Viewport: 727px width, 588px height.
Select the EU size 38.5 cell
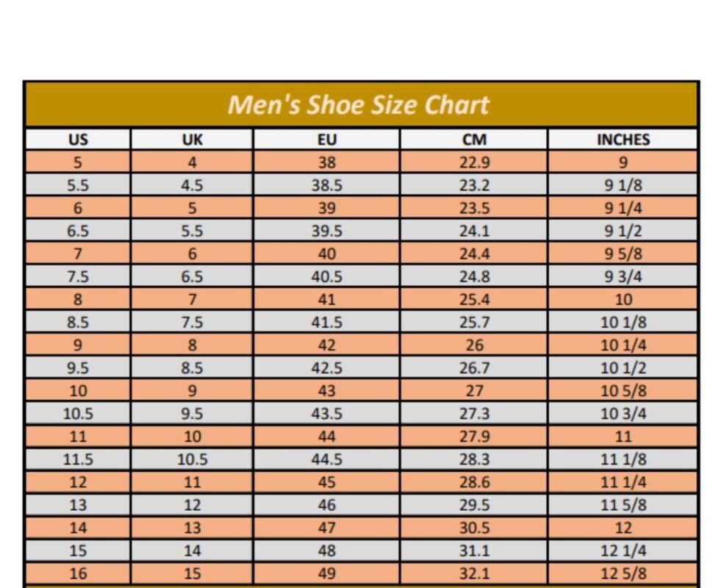click(x=326, y=185)
